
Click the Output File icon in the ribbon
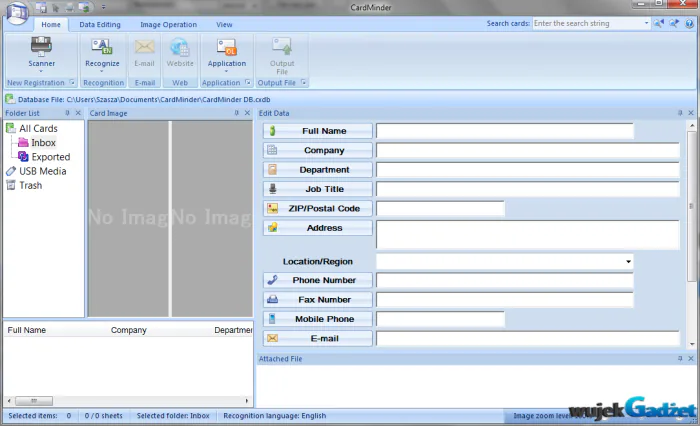click(282, 46)
